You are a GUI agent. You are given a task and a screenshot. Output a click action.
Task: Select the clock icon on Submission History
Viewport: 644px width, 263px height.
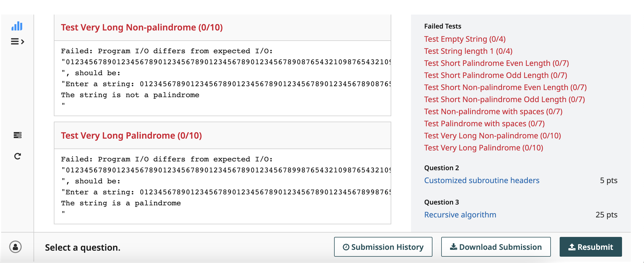(346, 247)
